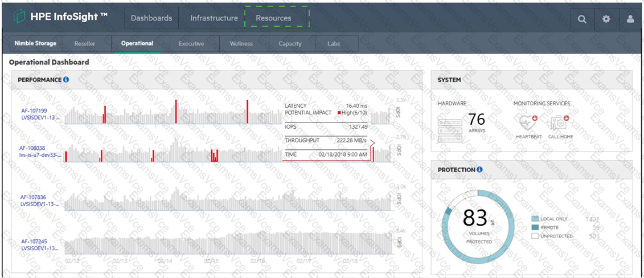This screenshot has height=278, width=644.
Task: Click the hardware arrays server icon
Action: coord(450,124)
